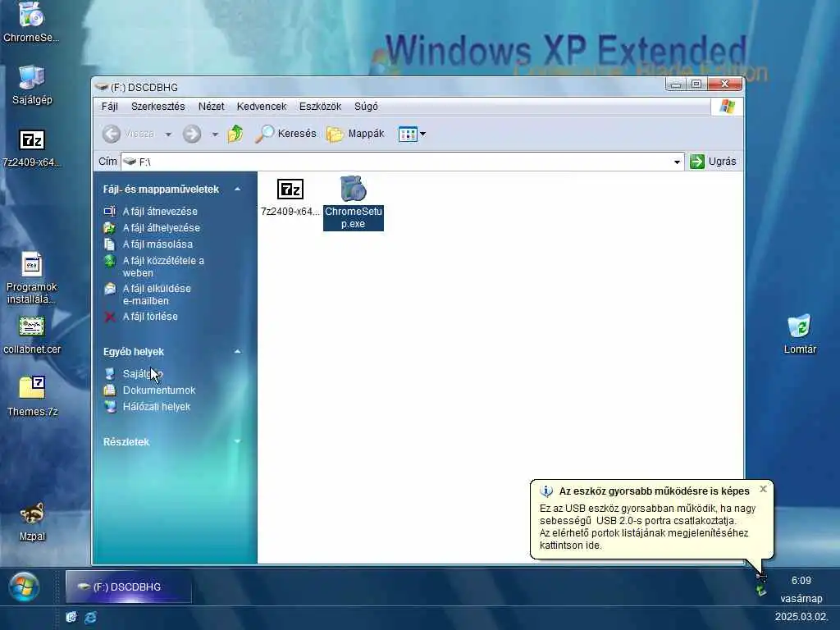The height and width of the screenshot is (630, 840).
Task: Select the 7z2409-x64 desktop icon
Action: 32,148
